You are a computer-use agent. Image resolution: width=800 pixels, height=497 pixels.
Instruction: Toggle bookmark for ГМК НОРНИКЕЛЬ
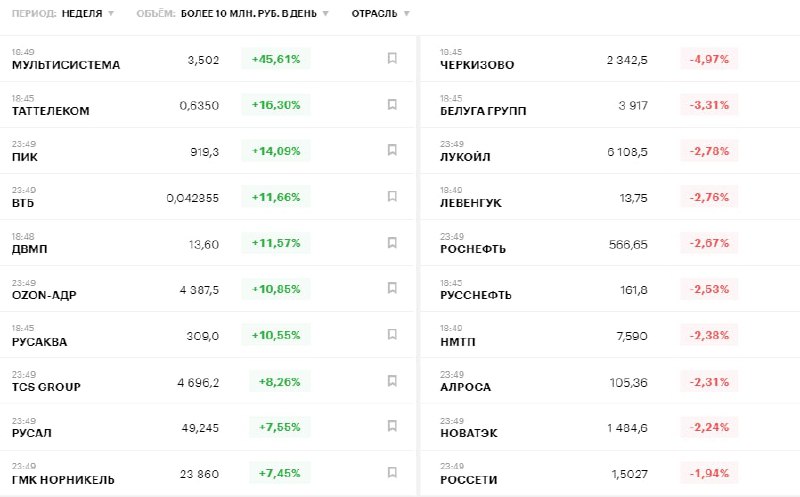392,472
